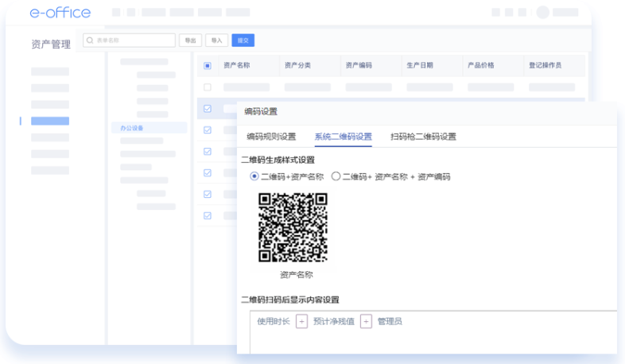The height and width of the screenshot is (364, 625).
Task: Check the unchecked checkbox in first table row
Action: click(208, 87)
